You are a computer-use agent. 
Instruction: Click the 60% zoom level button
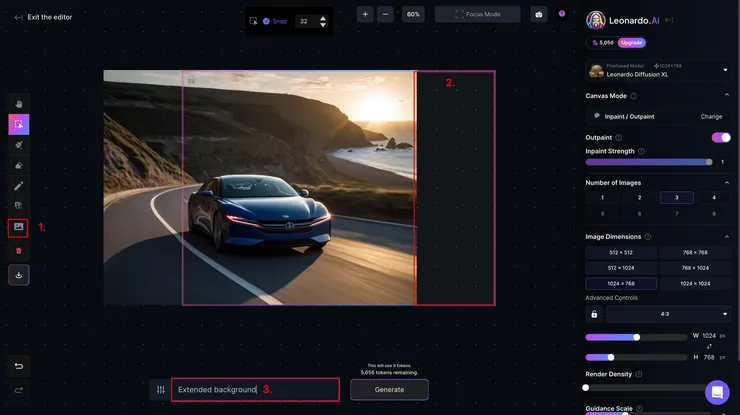pyautogui.click(x=413, y=14)
